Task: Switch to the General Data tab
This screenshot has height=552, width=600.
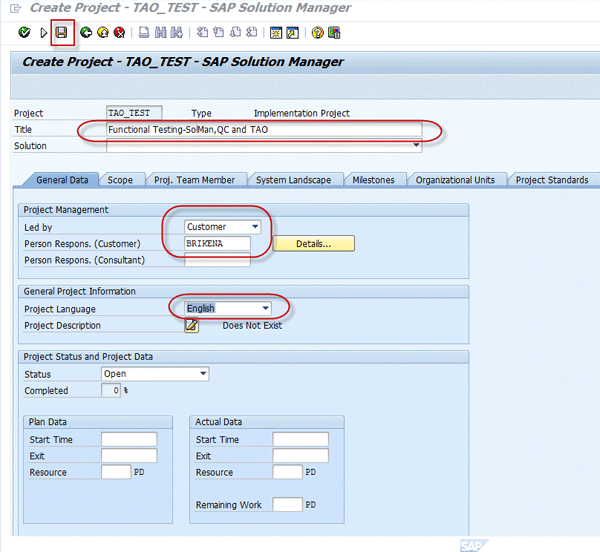Action: coord(62,180)
